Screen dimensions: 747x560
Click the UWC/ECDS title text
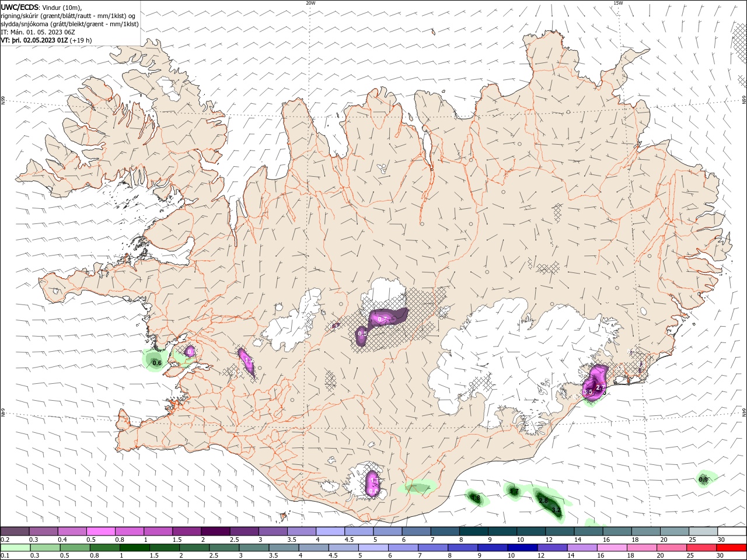(19, 7)
